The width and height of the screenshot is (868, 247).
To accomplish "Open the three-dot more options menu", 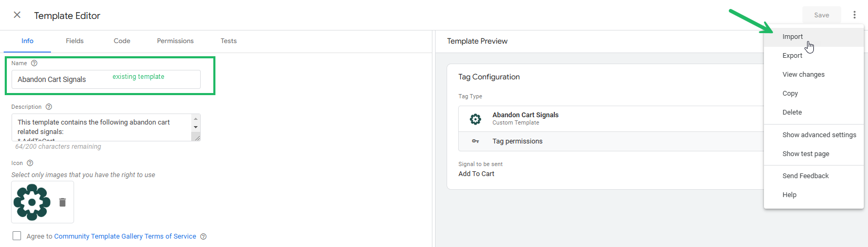I will pyautogui.click(x=854, y=15).
